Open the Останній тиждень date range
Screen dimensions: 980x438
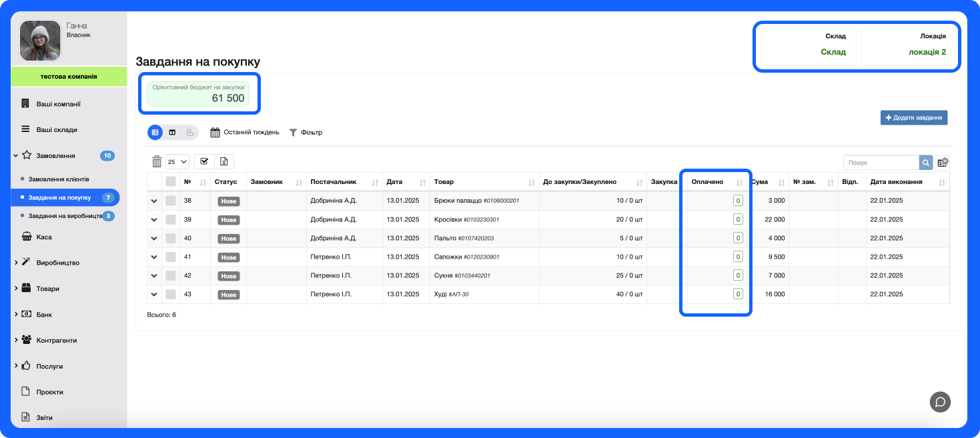point(245,133)
